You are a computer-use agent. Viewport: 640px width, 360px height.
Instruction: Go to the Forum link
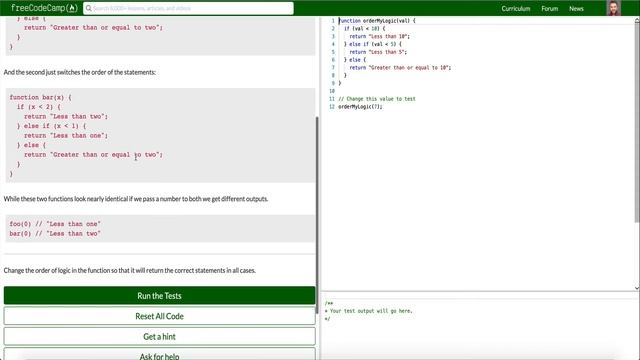pyautogui.click(x=549, y=9)
